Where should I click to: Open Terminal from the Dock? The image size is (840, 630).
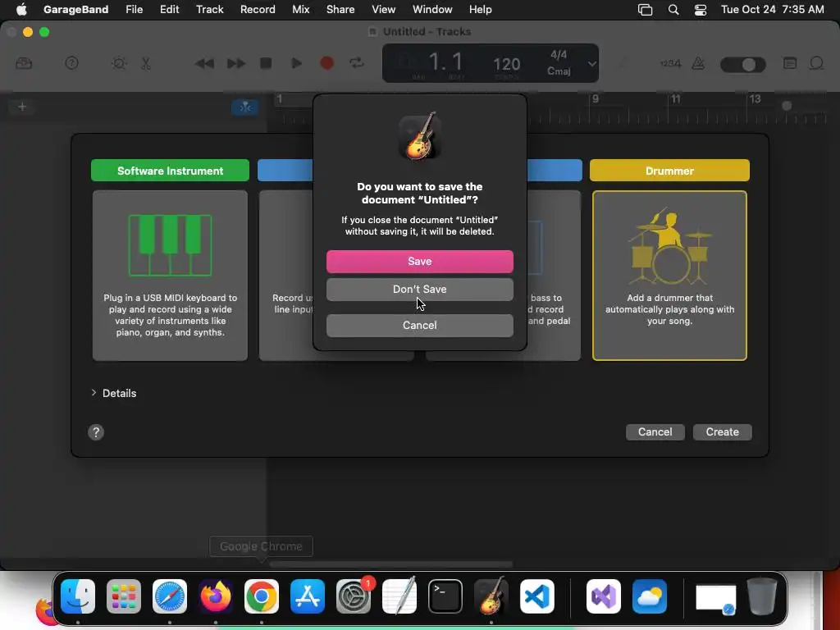click(x=445, y=596)
